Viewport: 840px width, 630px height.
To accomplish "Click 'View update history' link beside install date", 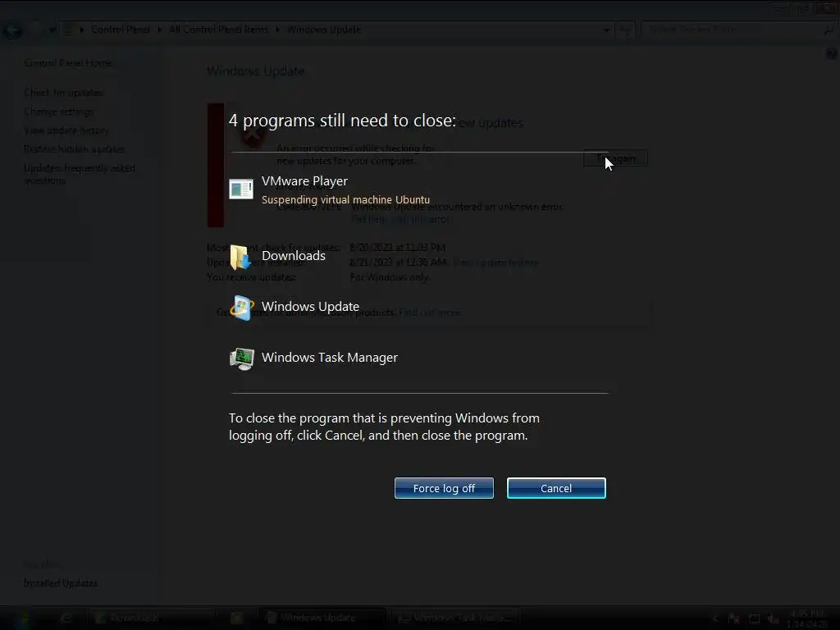I will point(495,262).
